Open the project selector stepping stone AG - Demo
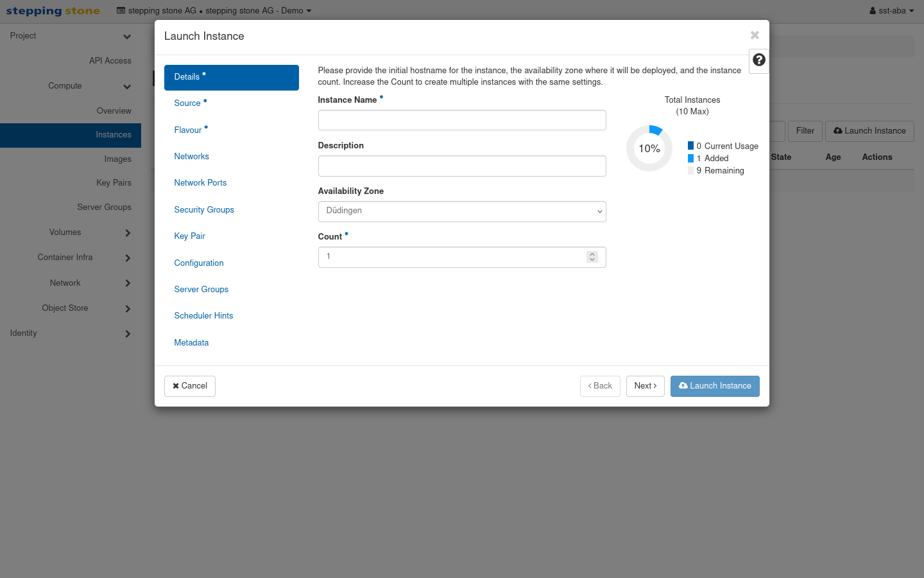924x578 pixels. [x=214, y=11]
